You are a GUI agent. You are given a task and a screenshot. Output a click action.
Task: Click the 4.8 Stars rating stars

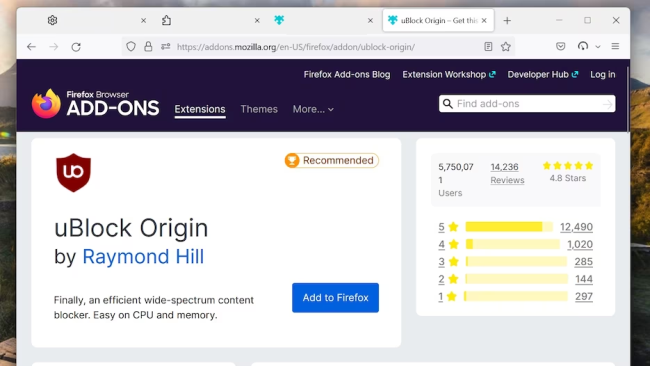click(x=568, y=166)
